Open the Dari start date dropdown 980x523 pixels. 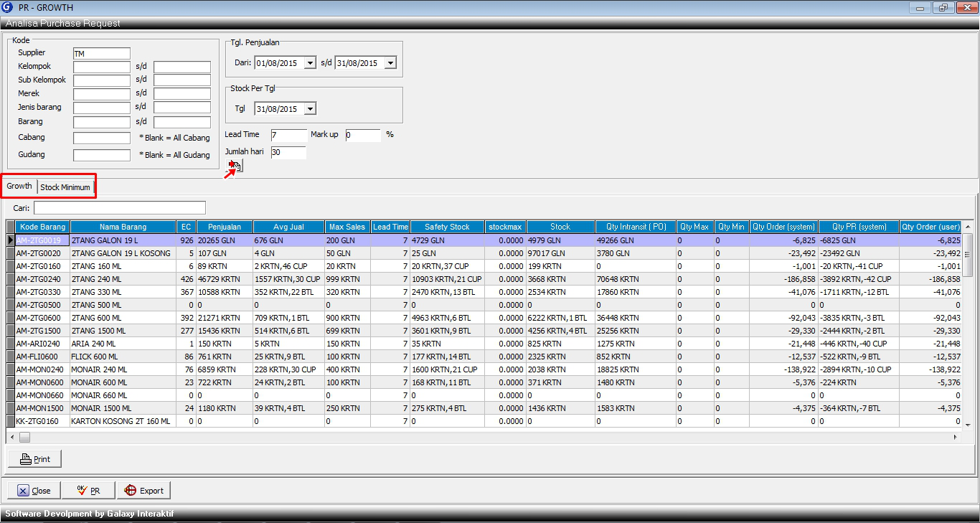310,63
